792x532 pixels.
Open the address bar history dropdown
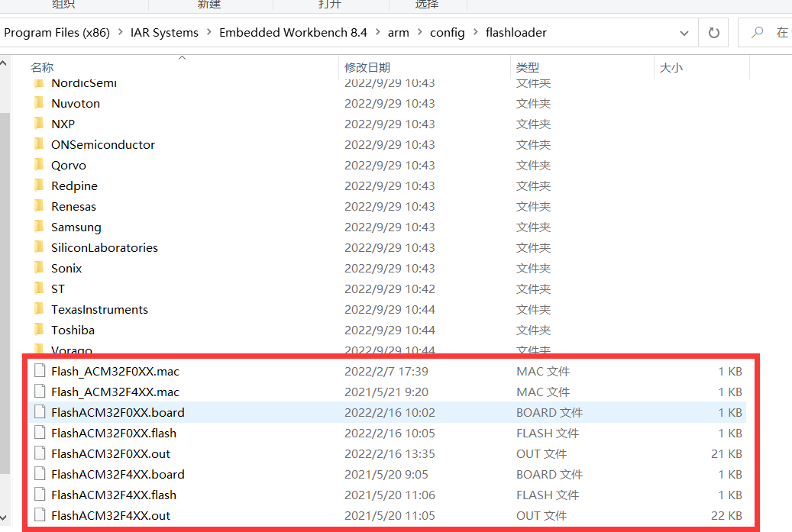(x=684, y=33)
